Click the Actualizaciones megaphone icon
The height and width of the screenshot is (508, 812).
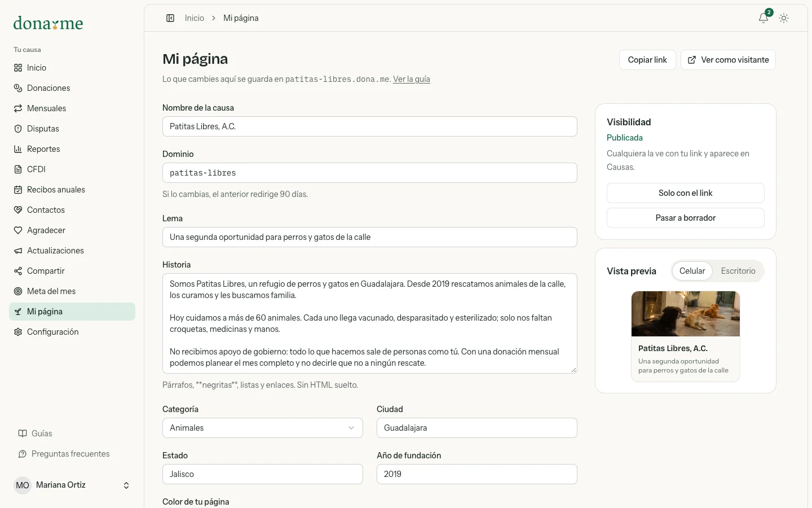[x=18, y=251]
